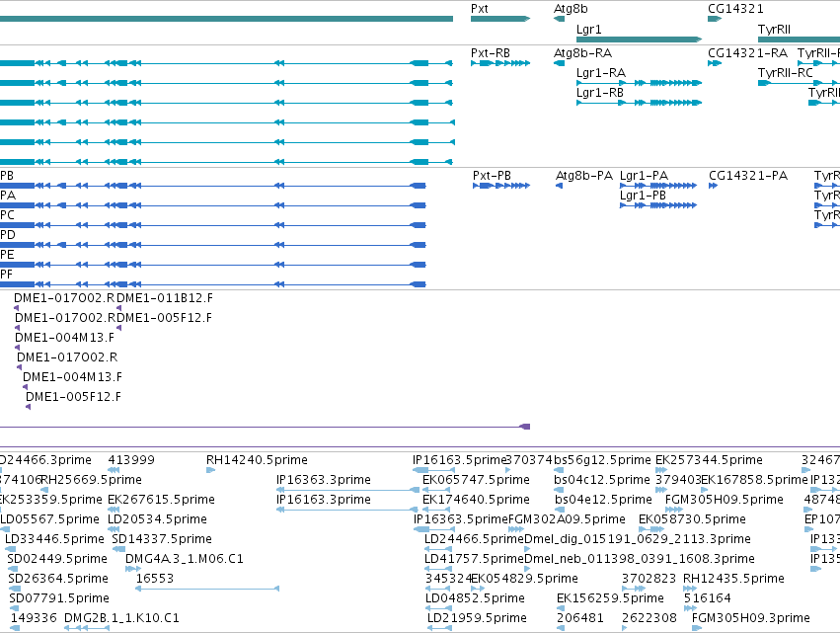Click the LD05567.5prime label
This screenshot has width=840, height=633.
click(49, 519)
